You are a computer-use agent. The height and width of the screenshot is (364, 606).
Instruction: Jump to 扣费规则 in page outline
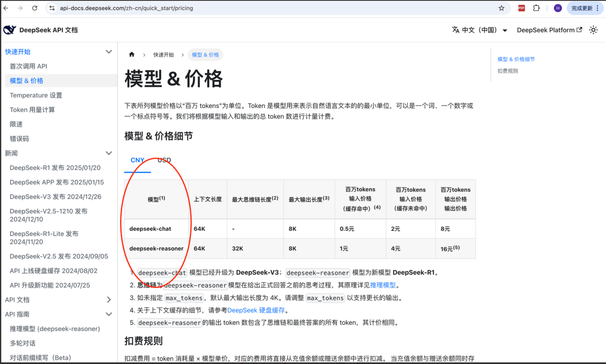(508, 71)
